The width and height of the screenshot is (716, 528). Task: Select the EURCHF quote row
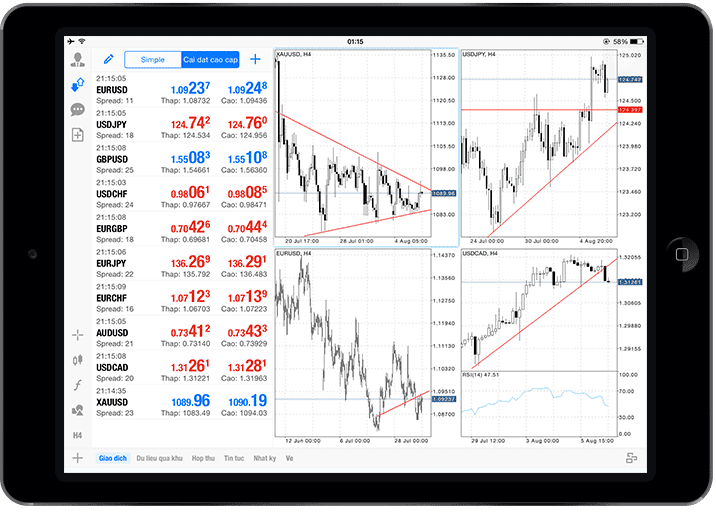click(x=182, y=298)
